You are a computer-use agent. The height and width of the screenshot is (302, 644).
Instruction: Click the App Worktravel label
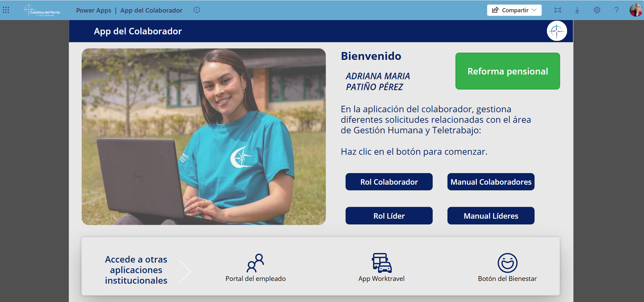coord(381,279)
